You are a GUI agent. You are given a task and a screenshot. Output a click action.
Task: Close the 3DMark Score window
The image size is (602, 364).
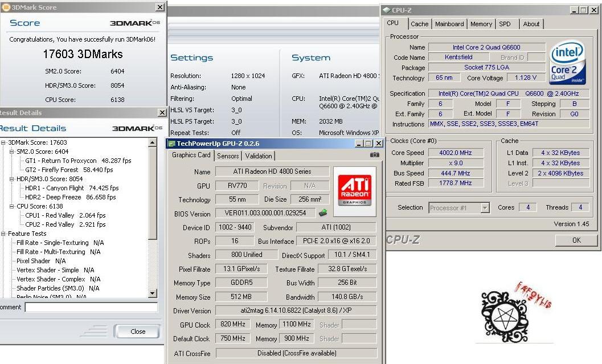(160, 7)
